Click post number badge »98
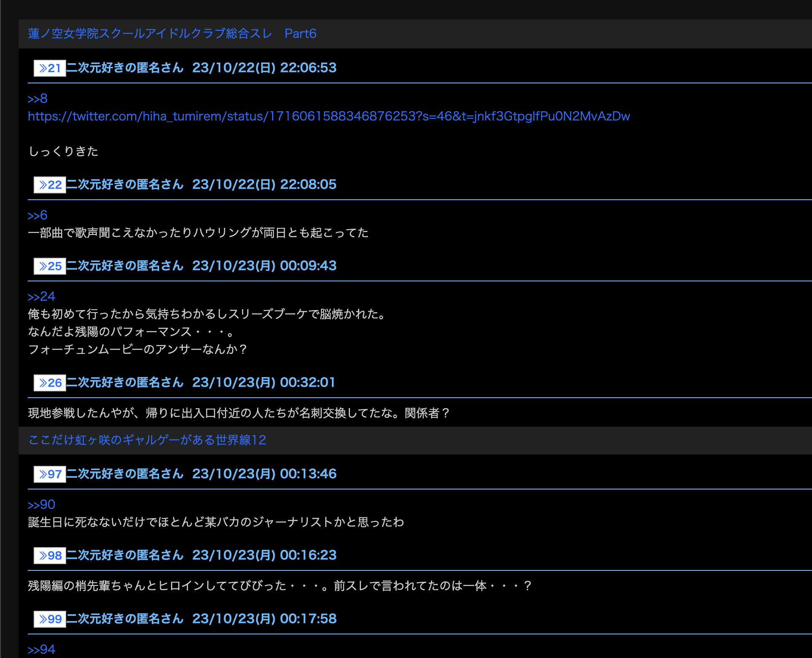This screenshot has width=812, height=658. pos(50,556)
